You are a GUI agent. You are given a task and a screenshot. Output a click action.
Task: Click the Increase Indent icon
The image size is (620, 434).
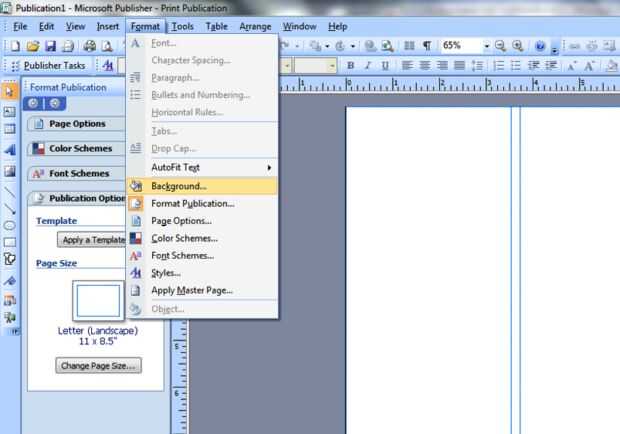tap(551, 65)
